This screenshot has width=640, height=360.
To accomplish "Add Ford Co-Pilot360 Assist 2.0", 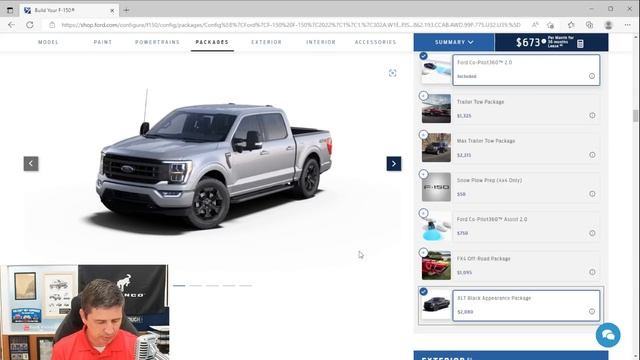I will pyautogui.click(x=423, y=213).
